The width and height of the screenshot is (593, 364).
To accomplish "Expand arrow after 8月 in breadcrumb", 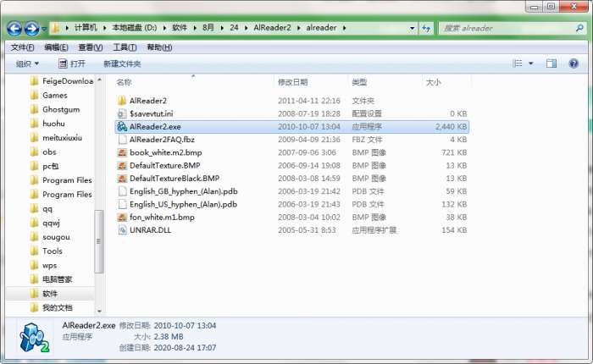I will tap(222, 28).
